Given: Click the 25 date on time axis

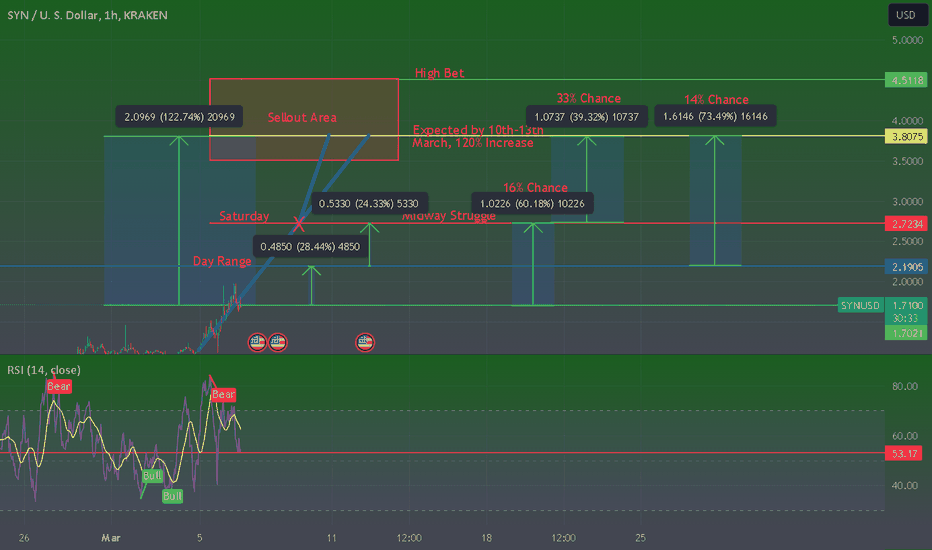Looking at the screenshot, I should [640, 538].
